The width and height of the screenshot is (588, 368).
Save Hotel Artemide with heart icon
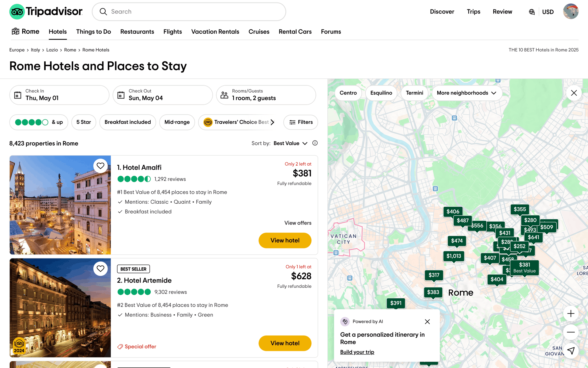tap(100, 269)
